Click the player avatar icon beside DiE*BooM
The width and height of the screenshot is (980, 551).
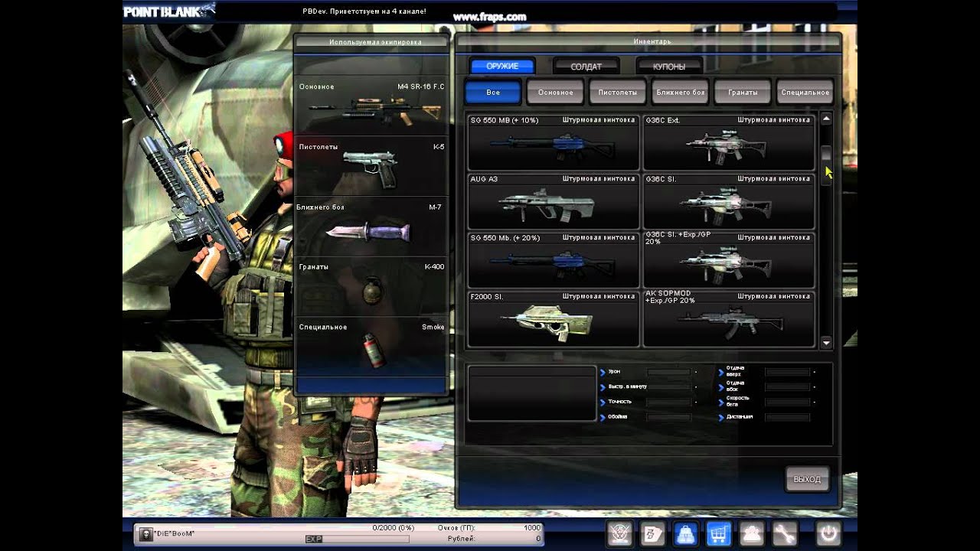(146, 533)
